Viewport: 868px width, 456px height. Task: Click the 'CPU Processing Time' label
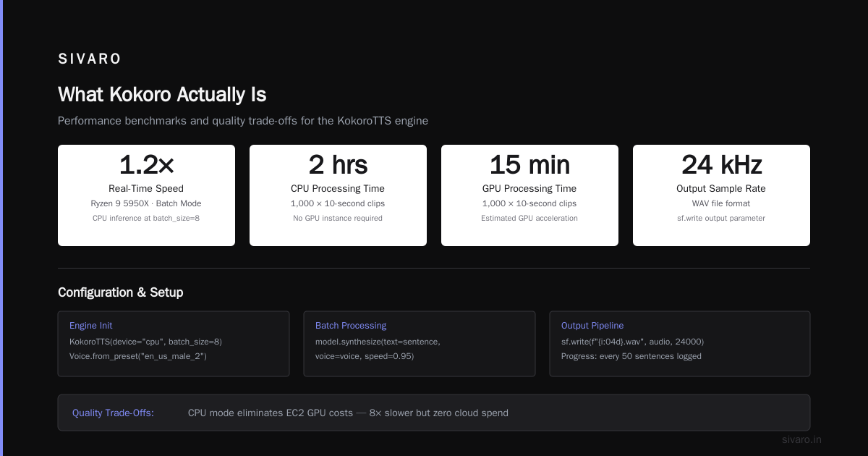click(338, 189)
